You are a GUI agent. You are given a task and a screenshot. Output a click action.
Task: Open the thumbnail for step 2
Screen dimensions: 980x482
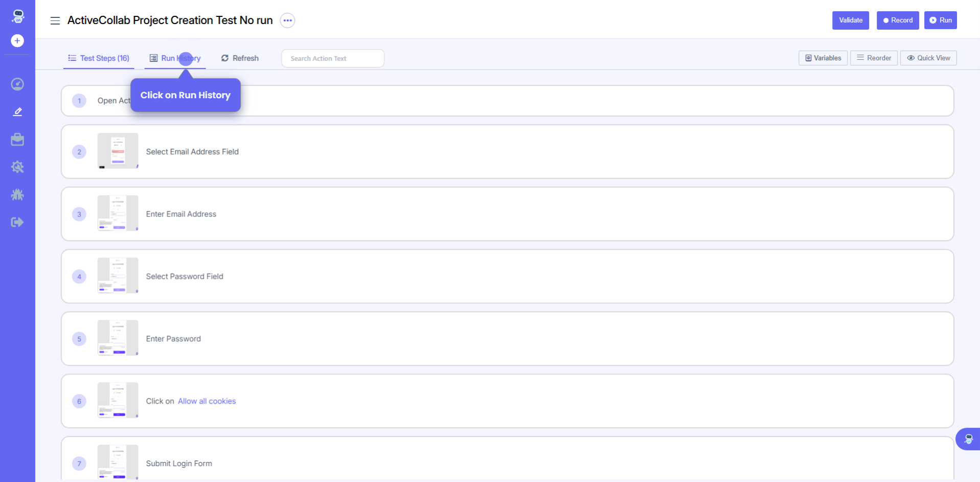[x=118, y=151]
